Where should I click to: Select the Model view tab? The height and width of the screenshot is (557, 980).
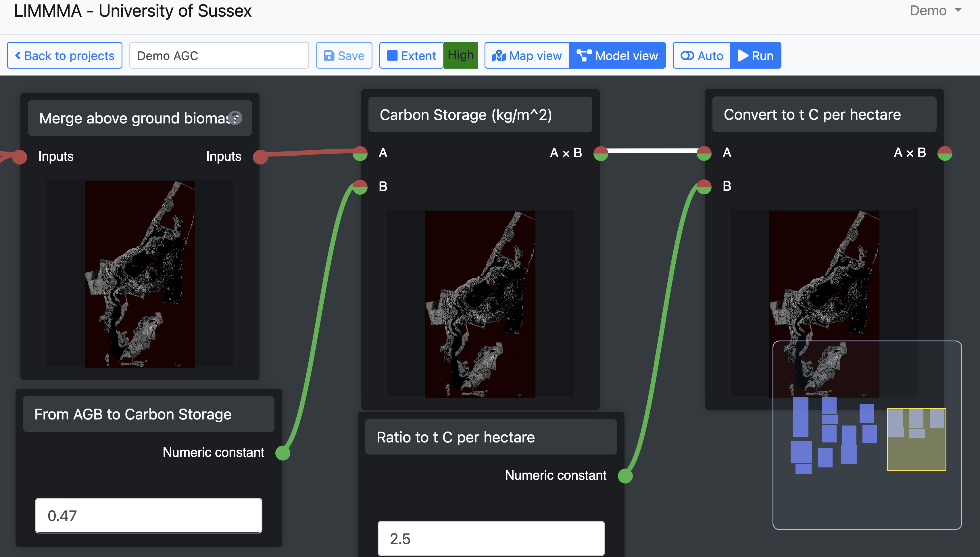tap(618, 56)
